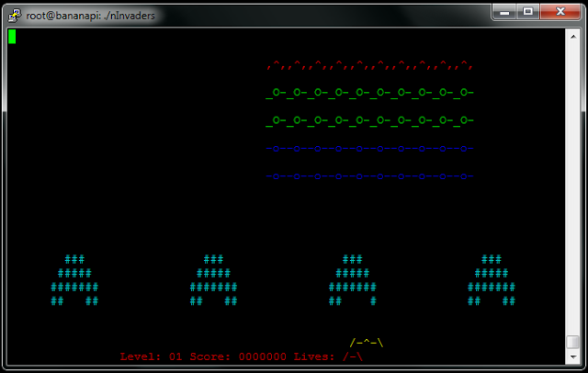Click the lower green alien row
Screen dimensions: 588x373
[369, 120]
